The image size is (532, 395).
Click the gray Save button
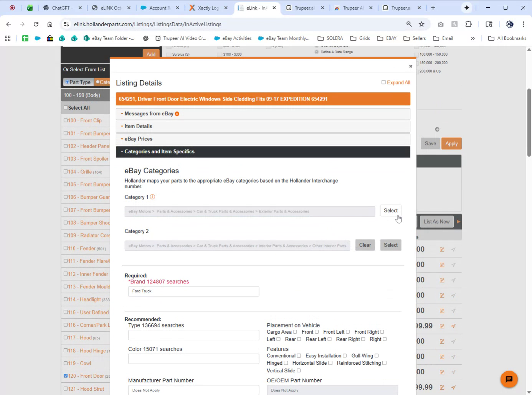click(x=430, y=143)
